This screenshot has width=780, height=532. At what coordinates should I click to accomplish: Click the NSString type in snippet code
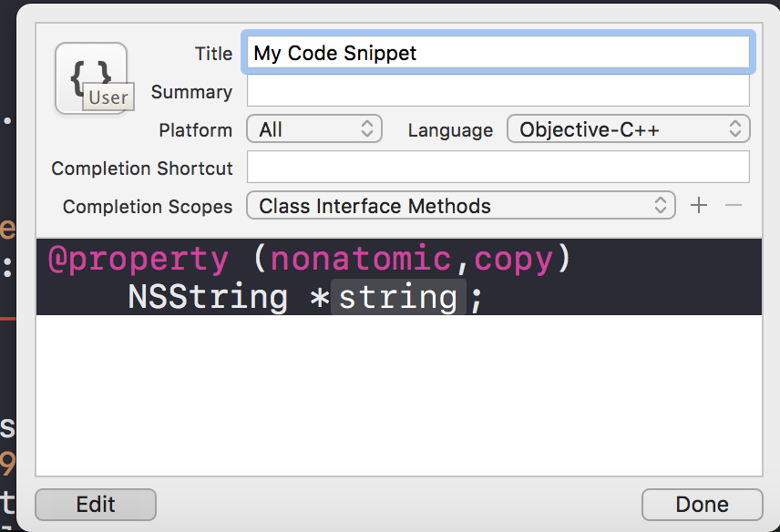tap(208, 297)
